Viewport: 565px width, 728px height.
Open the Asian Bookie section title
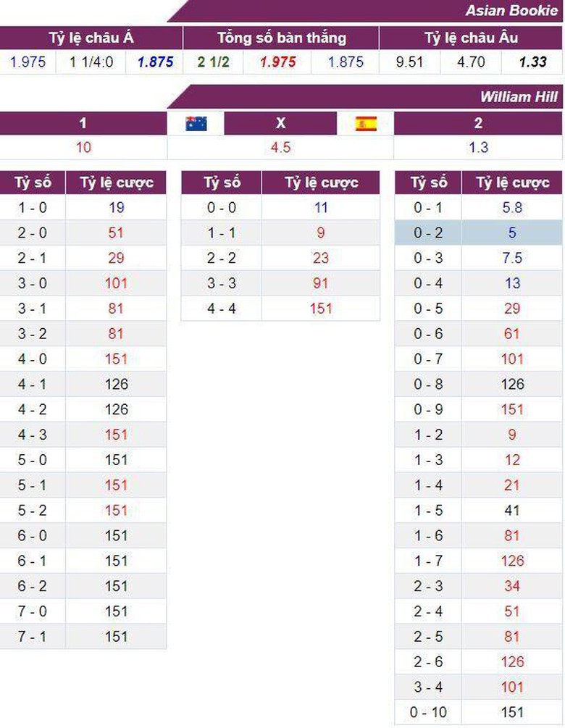pos(511,10)
